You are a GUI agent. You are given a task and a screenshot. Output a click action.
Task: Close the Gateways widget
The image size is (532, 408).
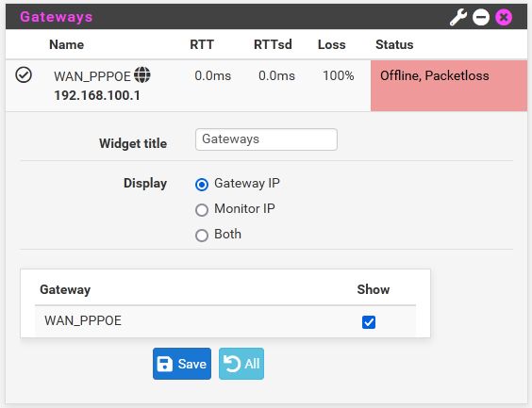pyautogui.click(x=504, y=17)
